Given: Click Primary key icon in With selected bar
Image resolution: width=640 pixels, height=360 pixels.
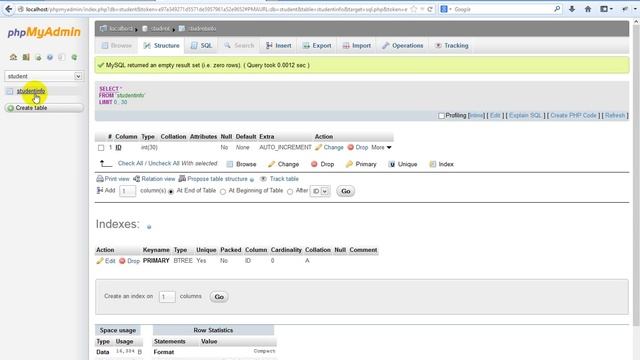Looking at the screenshot, I should 349,164.
